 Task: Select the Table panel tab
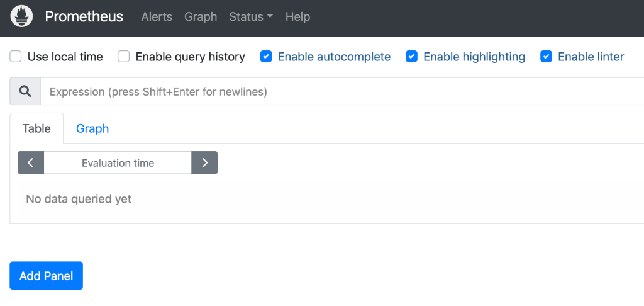pyautogui.click(x=36, y=128)
